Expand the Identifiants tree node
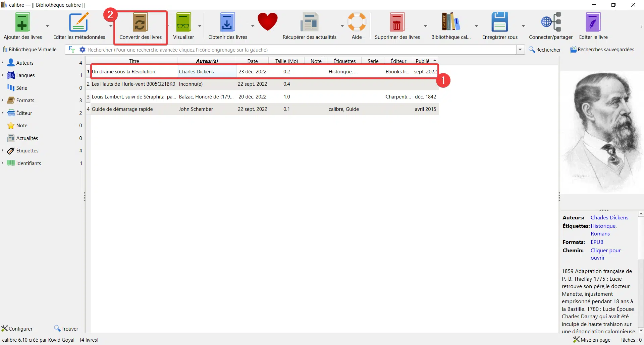This screenshot has width=644, height=345. pos(2,163)
